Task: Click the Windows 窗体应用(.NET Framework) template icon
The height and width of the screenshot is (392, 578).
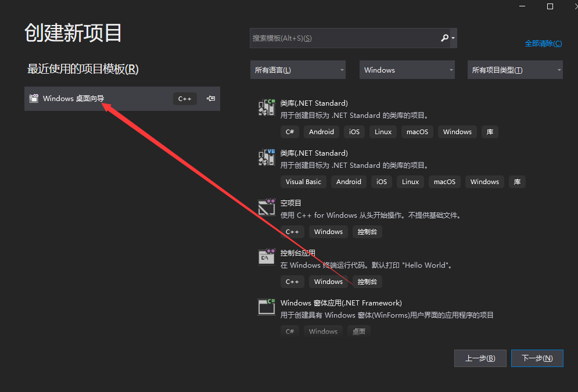Action: (x=266, y=307)
